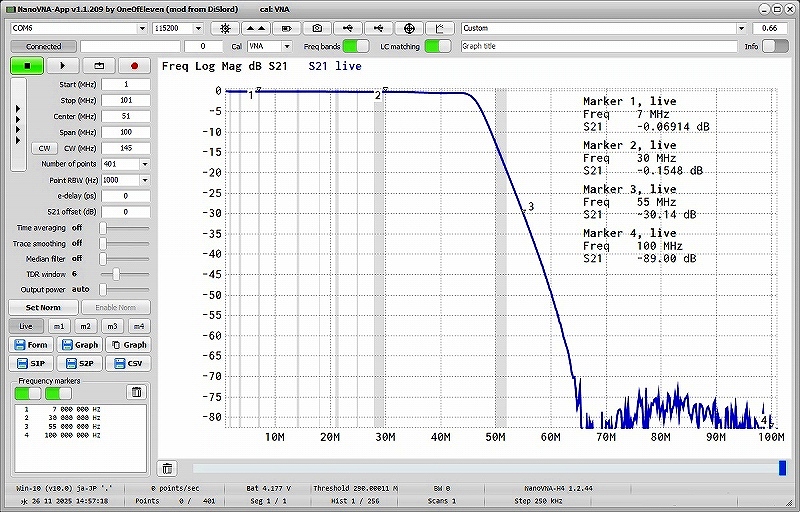Click the USB connection icon in toolbar
The width and height of the screenshot is (800, 512).
(349, 28)
